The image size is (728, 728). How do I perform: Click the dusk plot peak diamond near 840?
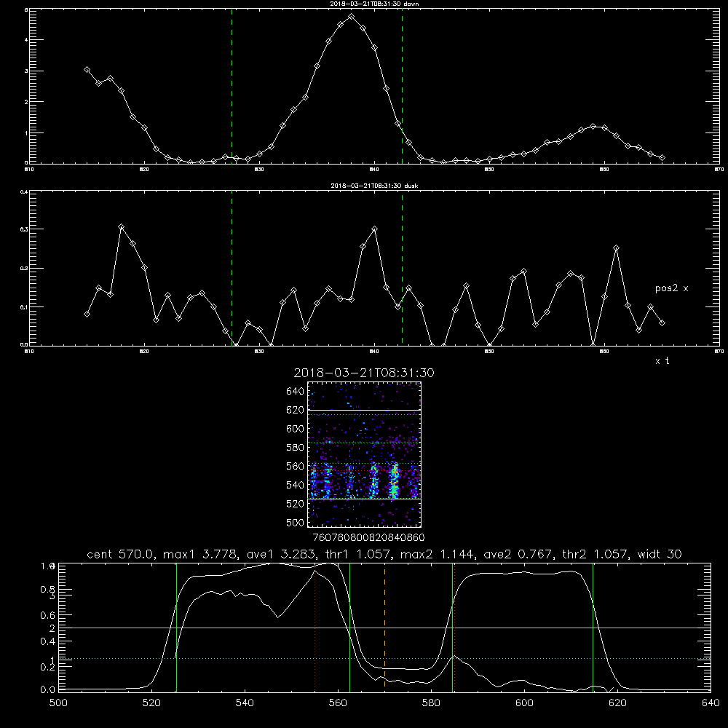click(375, 229)
